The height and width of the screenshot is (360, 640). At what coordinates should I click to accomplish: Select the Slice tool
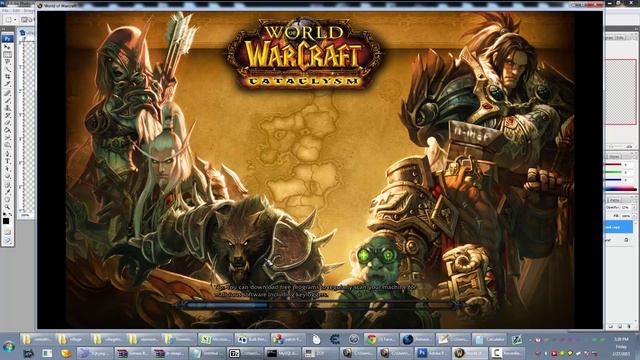[7, 84]
